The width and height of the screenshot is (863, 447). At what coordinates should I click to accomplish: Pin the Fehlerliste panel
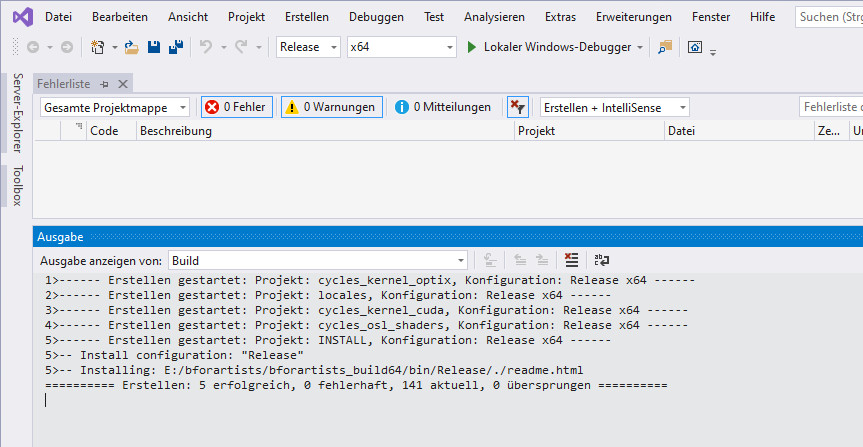point(104,84)
